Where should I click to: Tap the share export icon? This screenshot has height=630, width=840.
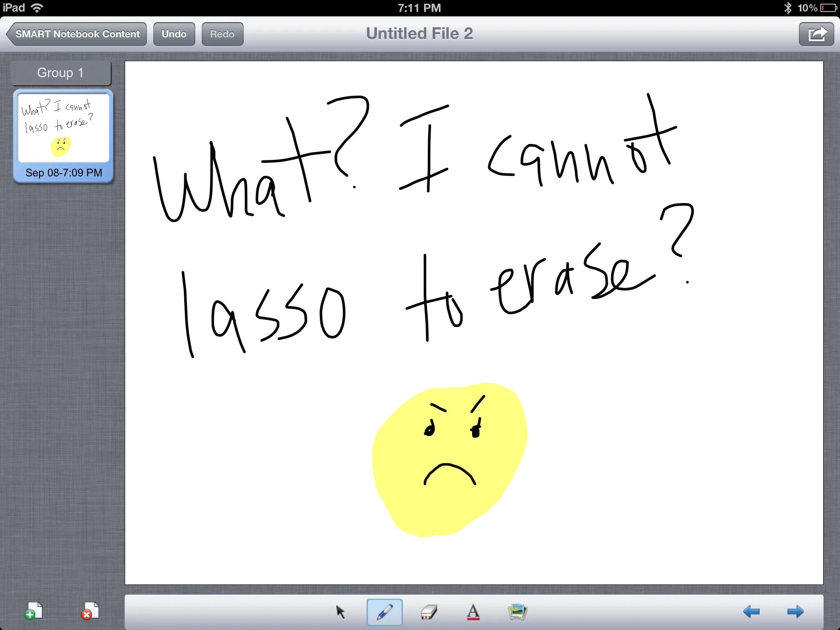tap(816, 34)
